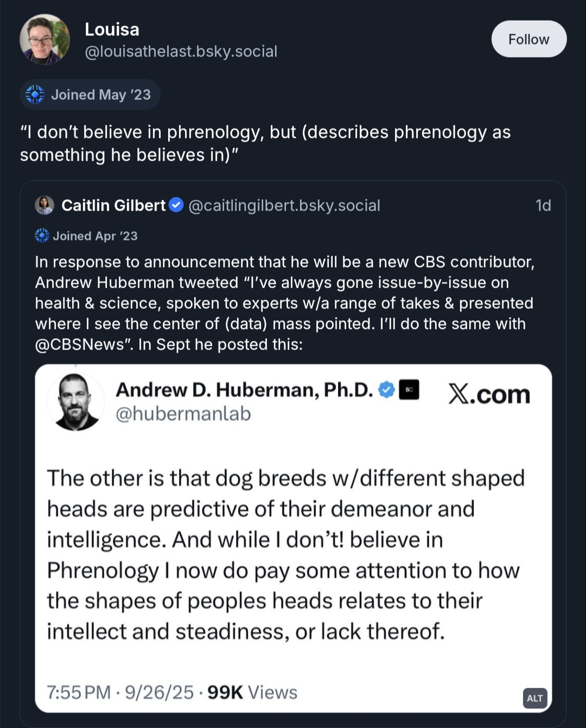
Task: Open Caitlin Gilbert's small avatar
Action: point(44,205)
